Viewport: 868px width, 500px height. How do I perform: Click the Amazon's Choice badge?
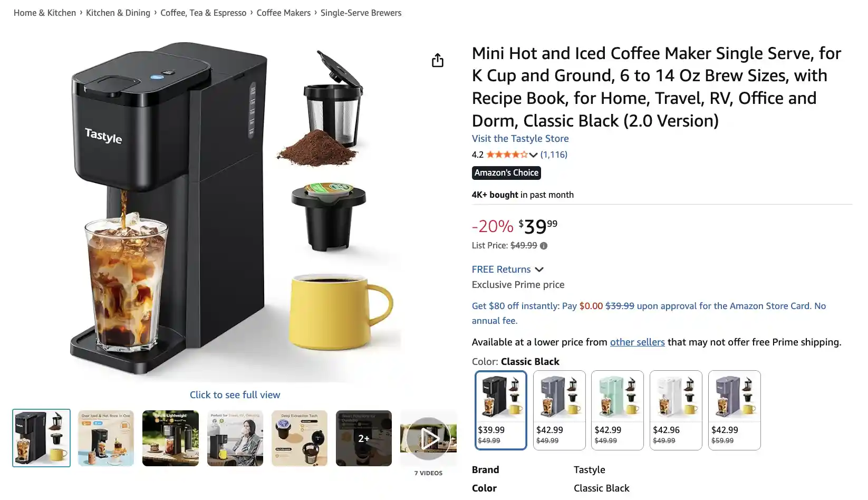(506, 173)
